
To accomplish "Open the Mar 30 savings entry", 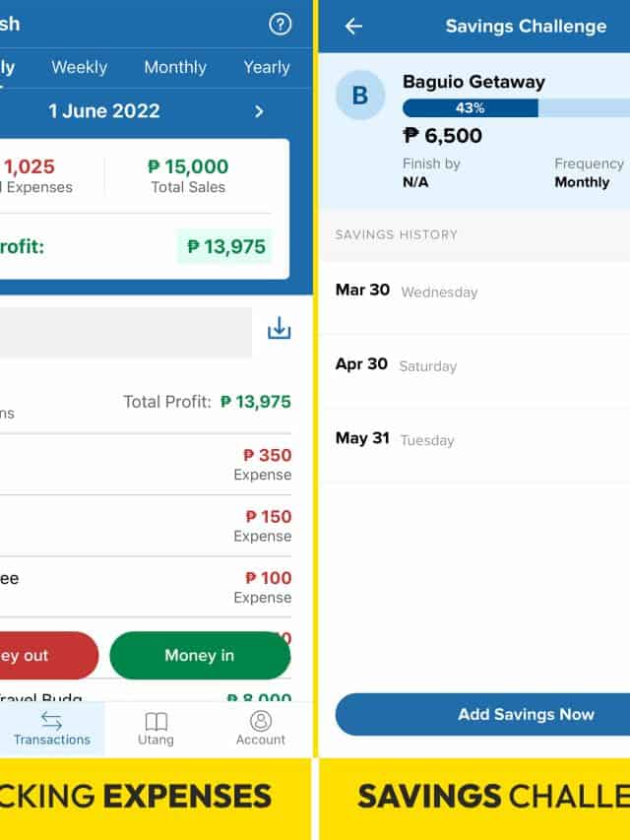I will pos(474,291).
